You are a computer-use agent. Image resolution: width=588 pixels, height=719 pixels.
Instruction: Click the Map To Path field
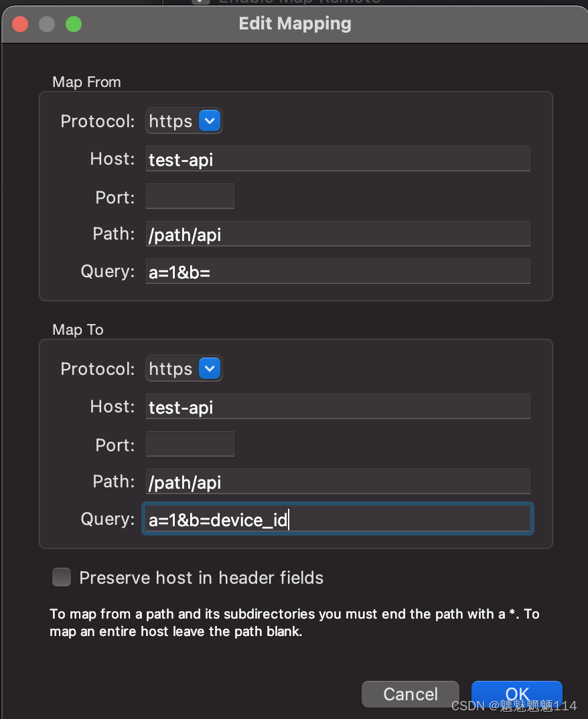337,481
